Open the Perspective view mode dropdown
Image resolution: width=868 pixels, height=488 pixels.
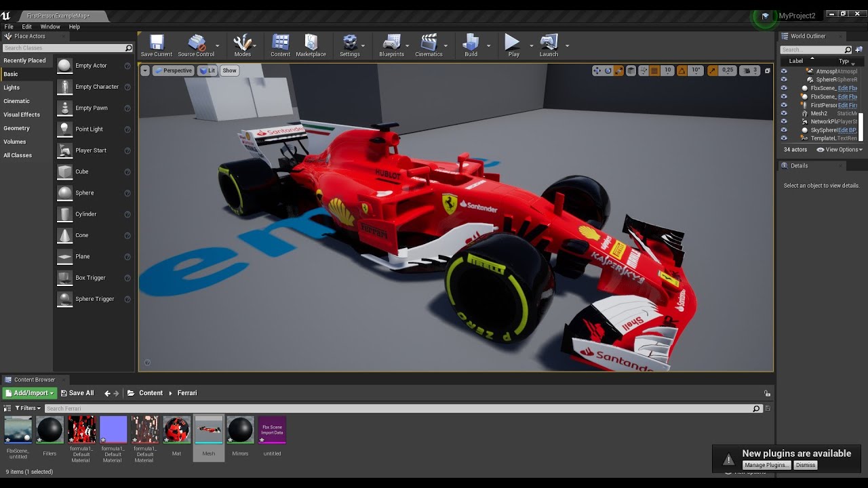point(173,70)
